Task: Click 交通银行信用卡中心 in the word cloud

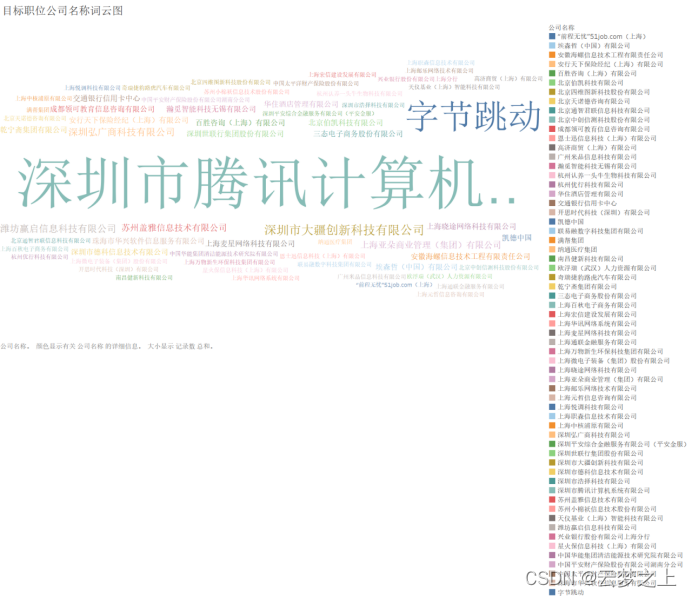Action: (x=107, y=98)
